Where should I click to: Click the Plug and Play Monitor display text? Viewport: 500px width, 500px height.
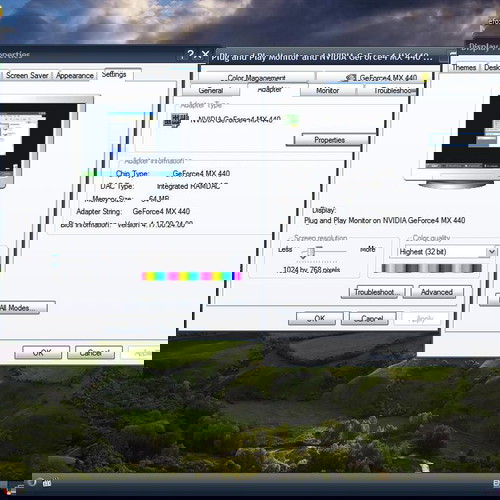pos(384,220)
